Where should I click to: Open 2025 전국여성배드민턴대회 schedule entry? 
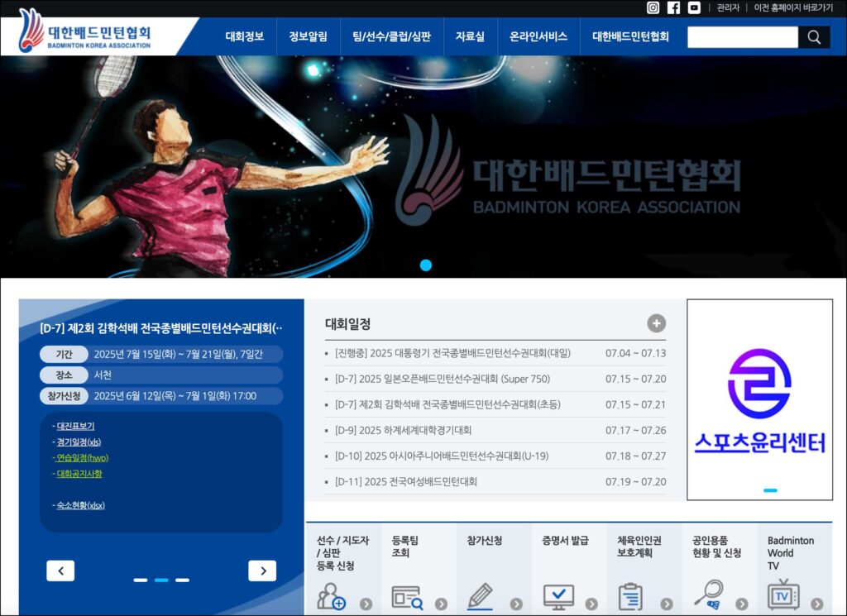click(405, 481)
